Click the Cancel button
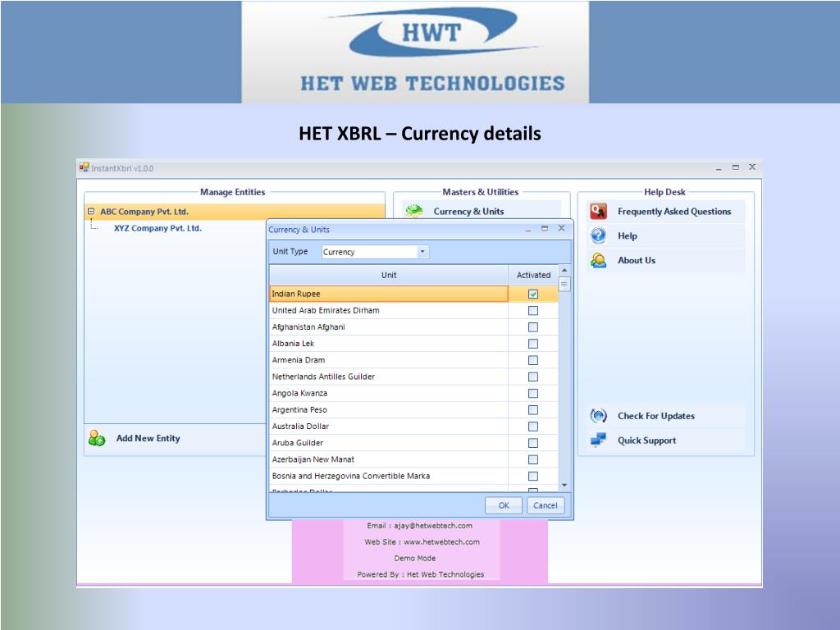The height and width of the screenshot is (630, 840). (546, 505)
